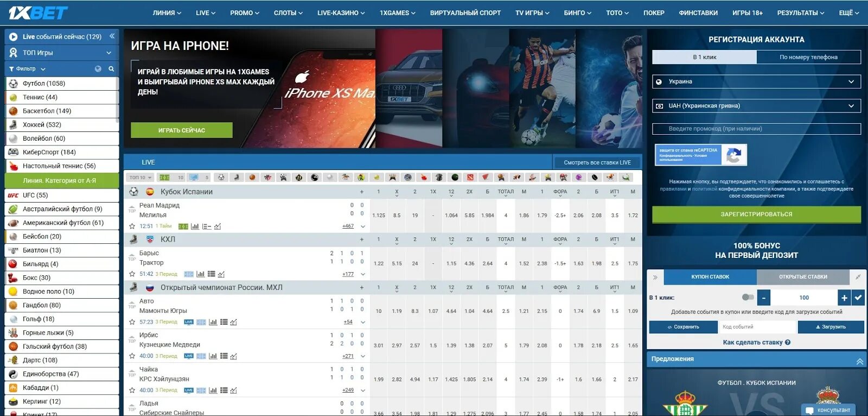Open list view icon for Барыс – Трактор
Screen dimensions: 868x416
tap(212, 274)
